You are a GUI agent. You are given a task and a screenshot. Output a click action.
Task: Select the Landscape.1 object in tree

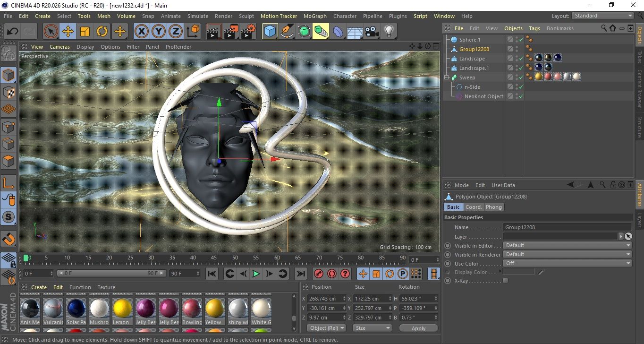point(475,68)
